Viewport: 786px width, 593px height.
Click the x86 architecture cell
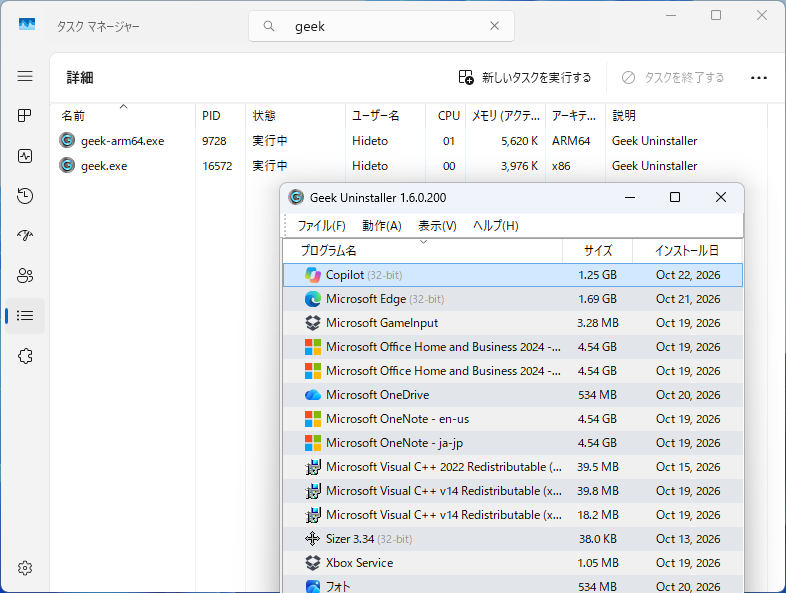(561, 166)
